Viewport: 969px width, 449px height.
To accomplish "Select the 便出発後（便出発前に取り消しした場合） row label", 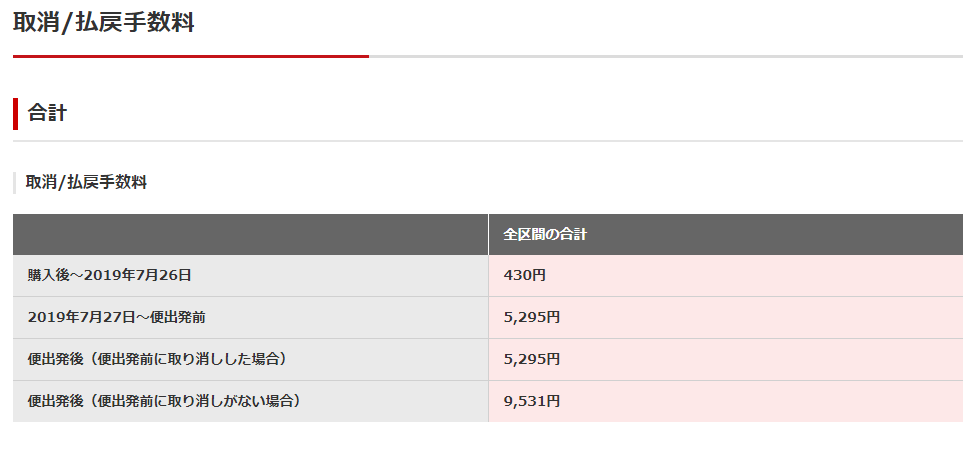I will (157, 359).
